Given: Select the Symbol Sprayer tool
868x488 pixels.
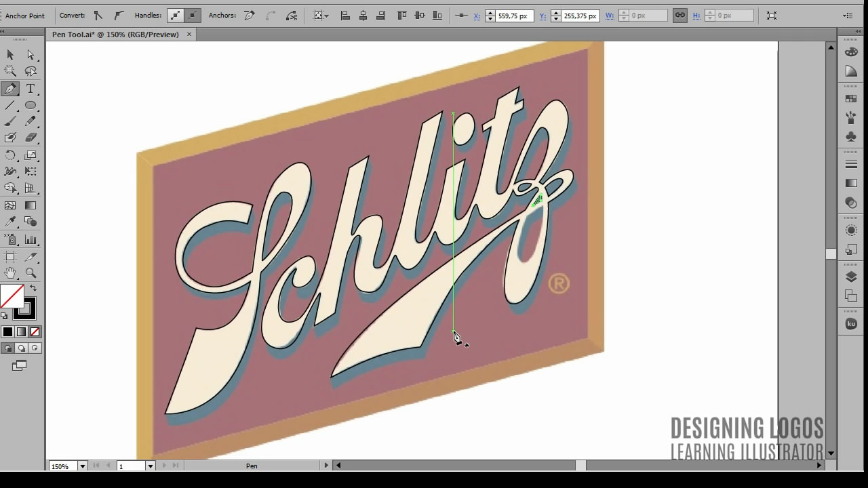Looking at the screenshot, I should (10, 239).
